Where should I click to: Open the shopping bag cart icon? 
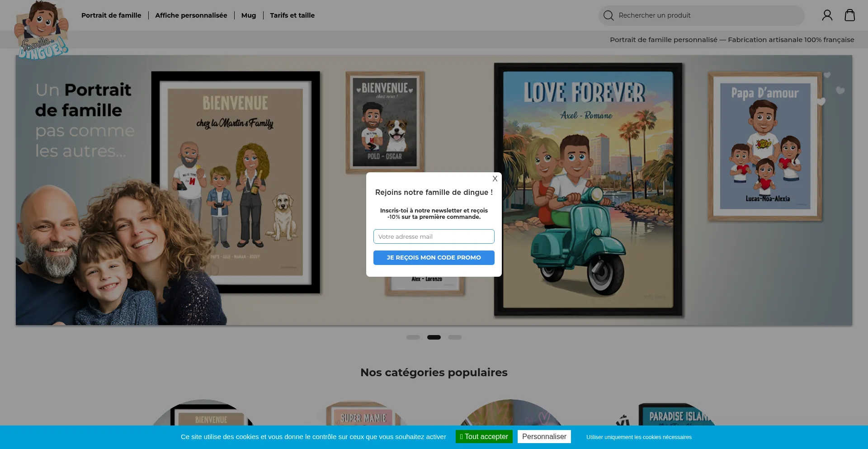click(x=849, y=15)
